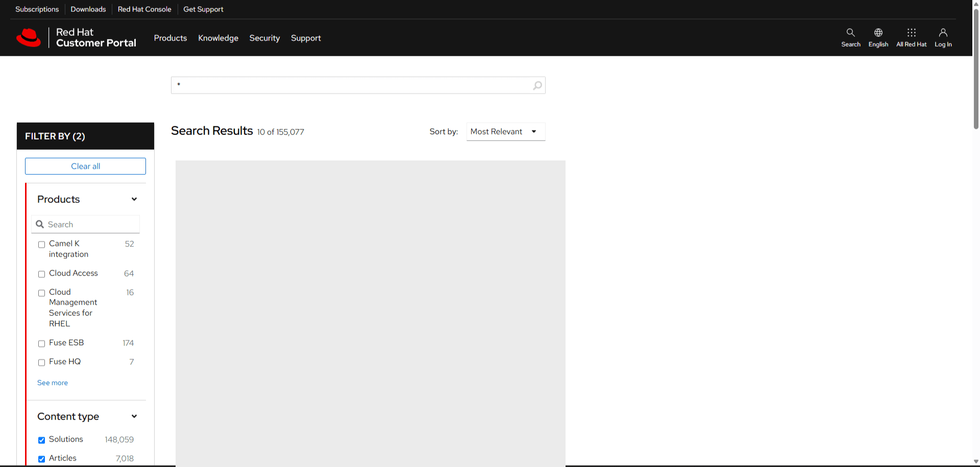Viewport: 980px width, 467px height.
Task: Click Red Hat Customer Portal title text
Action: [x=96, y=38]
